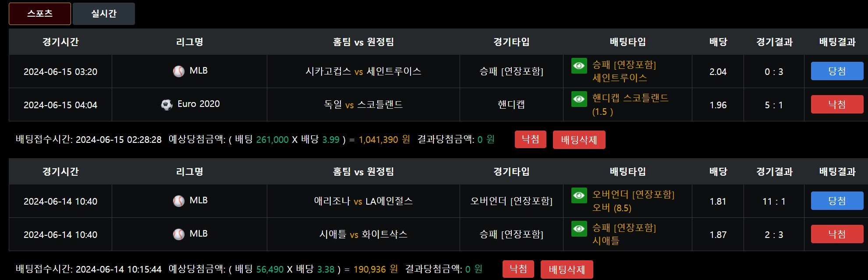Click the blue 당첨 badge for 시카고컵스 game
This screenshot has height=280, width=868.
837,71
